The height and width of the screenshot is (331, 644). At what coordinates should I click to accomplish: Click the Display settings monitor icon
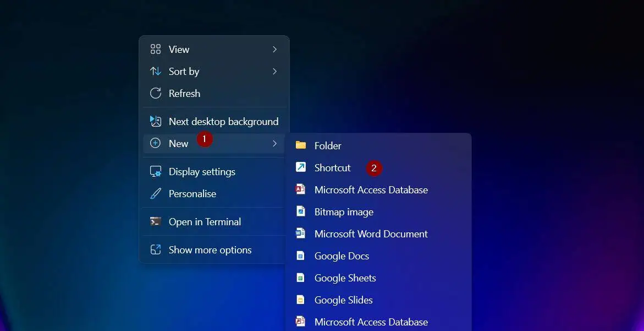click(x=155, y=171)
